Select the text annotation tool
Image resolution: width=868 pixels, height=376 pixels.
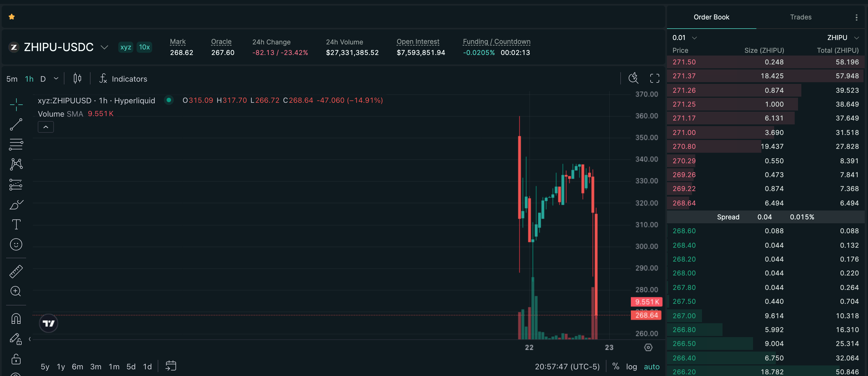16,224
